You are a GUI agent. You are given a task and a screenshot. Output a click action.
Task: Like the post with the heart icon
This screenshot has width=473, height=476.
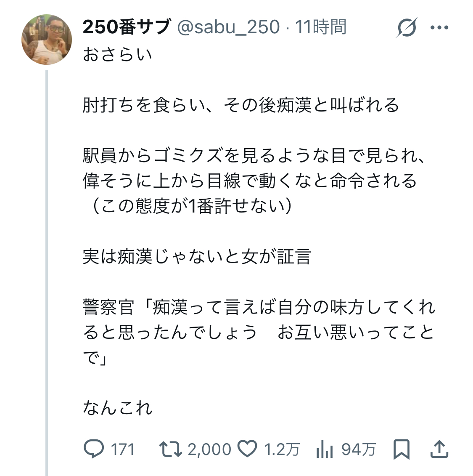[247, 449]
